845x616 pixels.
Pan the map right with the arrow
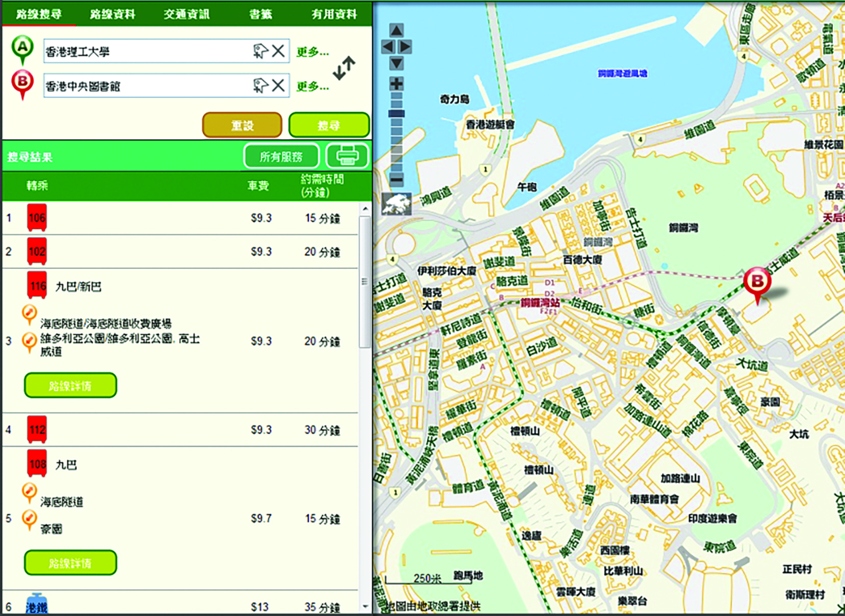coord(406,47)
